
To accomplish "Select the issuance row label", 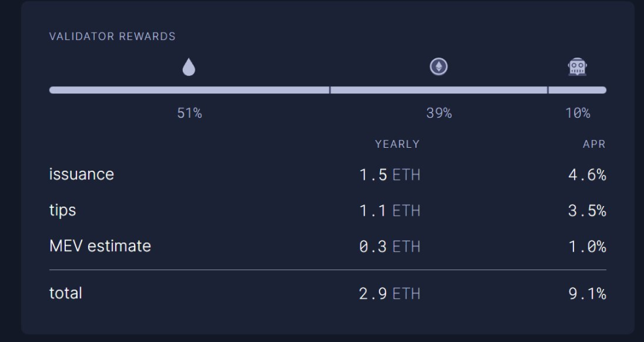I will tap(82, 175).
